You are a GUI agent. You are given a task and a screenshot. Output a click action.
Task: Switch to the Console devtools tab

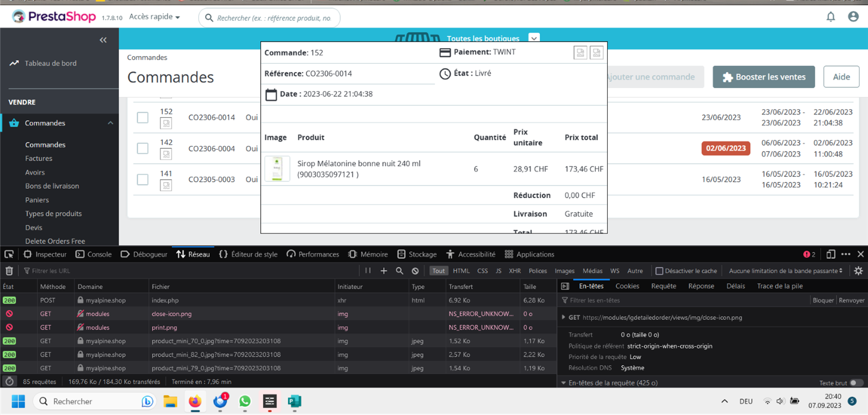pyautogui.click(x=93, y=254)
